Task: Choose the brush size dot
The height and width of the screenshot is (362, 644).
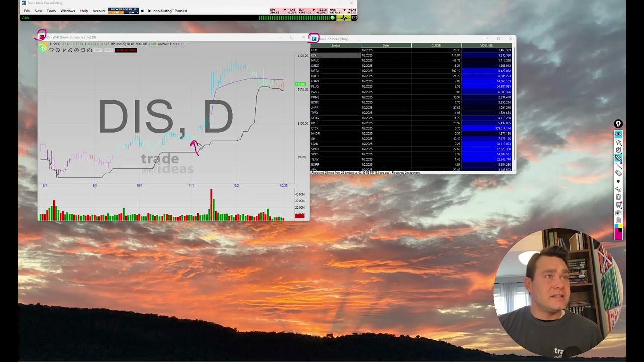Action: pos(618,181)
